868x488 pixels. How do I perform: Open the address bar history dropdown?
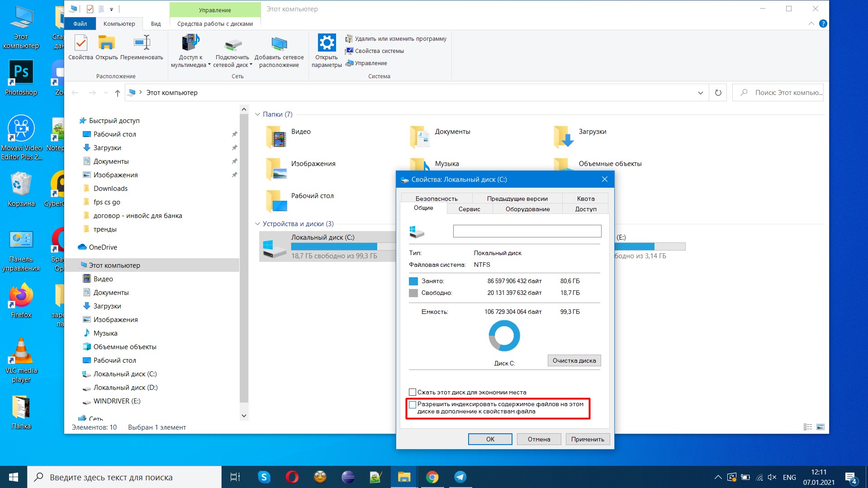click(x=700, y=93)
